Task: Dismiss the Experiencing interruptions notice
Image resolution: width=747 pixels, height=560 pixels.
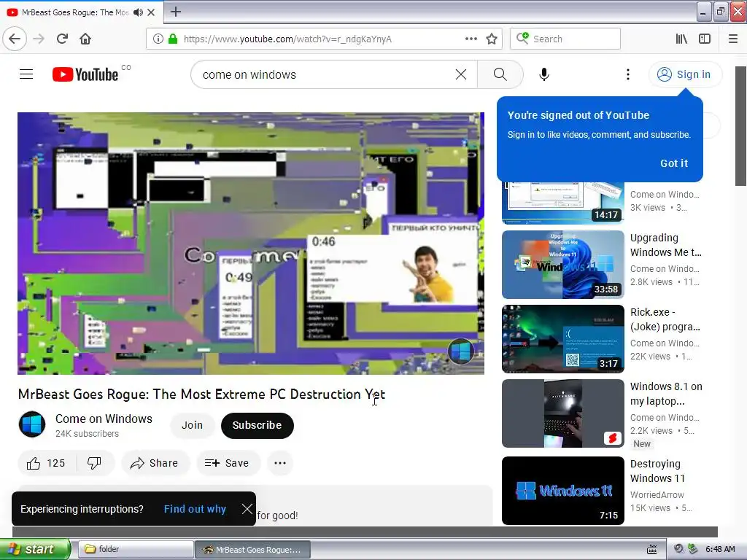Action: click(247, 509)
